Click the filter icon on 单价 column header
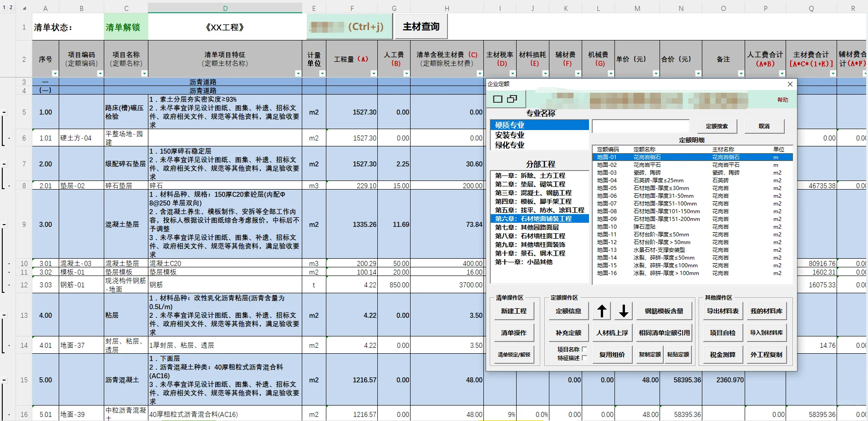Viewport: 868px width, 421px height. click(x=655, y=73)
